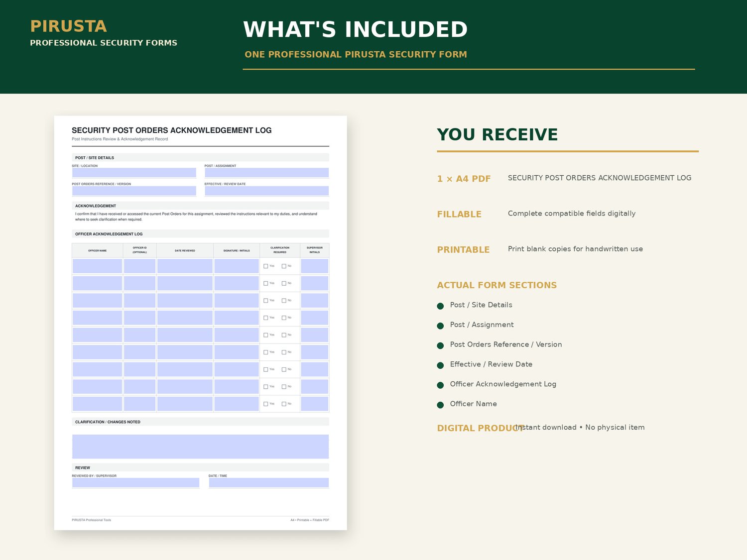
Task: Click the "FILLABLE" label
Action: 459,214
